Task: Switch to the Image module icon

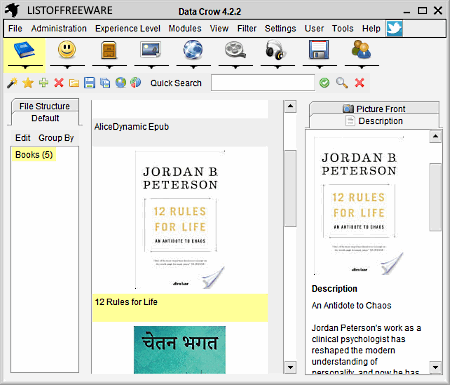Action: point(151,50)
